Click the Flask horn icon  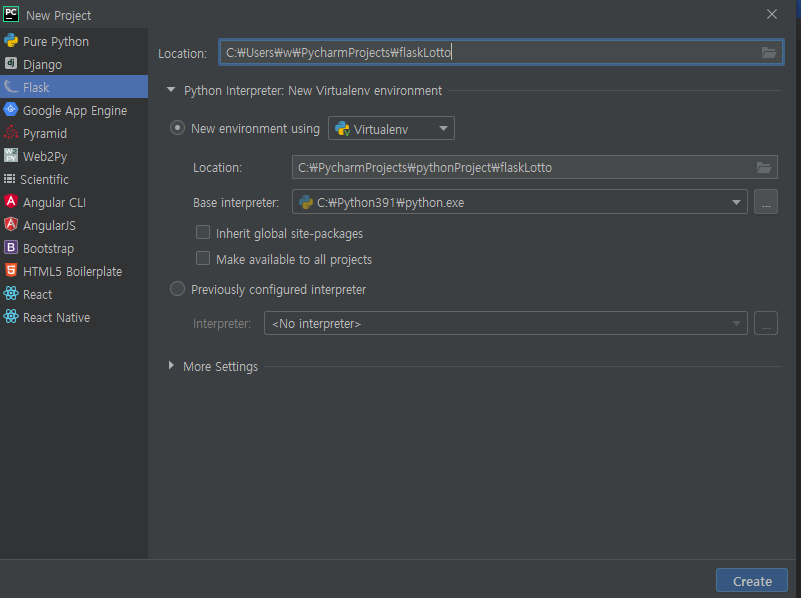tap(11, 87)
